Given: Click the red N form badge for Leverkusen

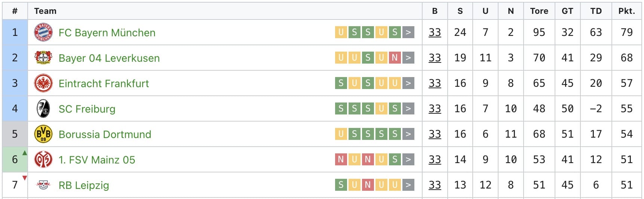Looking at the screenshot, I should tap(395, 58).
